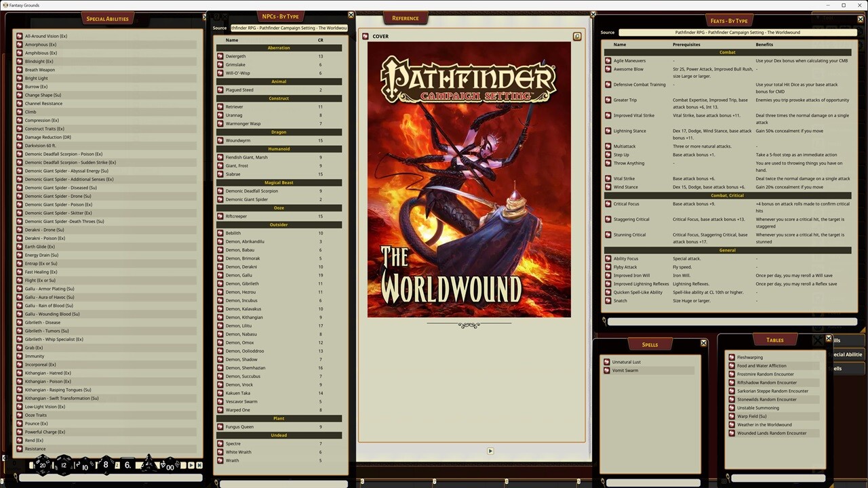868x488 pixels.
Task: Open the page icon at the Cover panel's top-right
Action: click(x=577, y=36)
